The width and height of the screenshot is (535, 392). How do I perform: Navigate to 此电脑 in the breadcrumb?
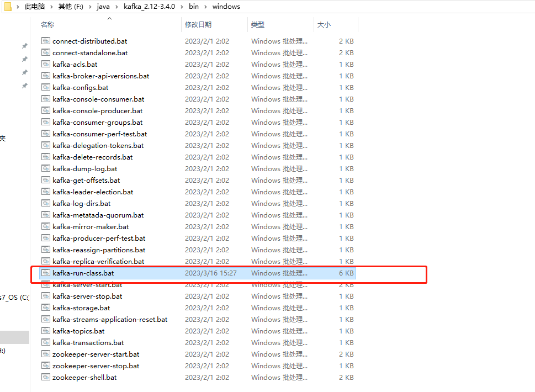click(x=35, y=7)
